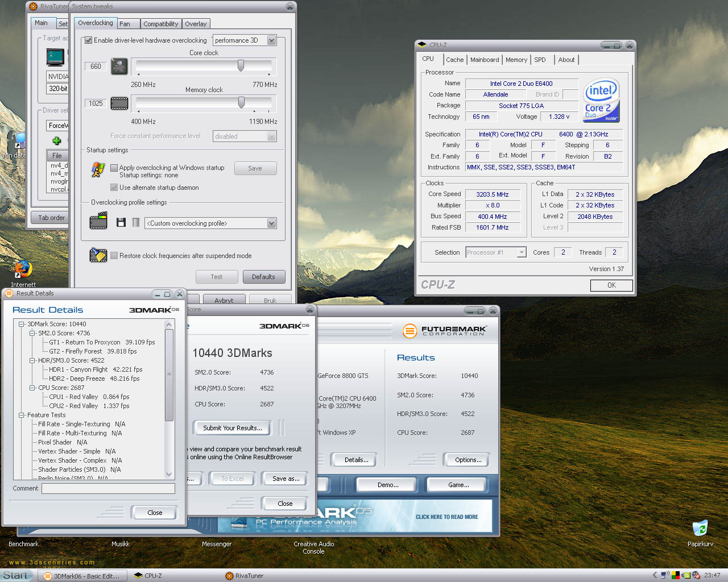Click OK in the CPU-Z window
The height and width of the screenshot is (582, 728).
click(x=611, y=285)
